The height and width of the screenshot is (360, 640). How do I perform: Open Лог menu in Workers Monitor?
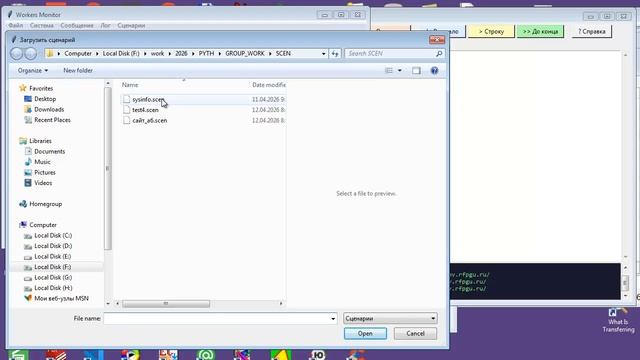tap(105, 25)
